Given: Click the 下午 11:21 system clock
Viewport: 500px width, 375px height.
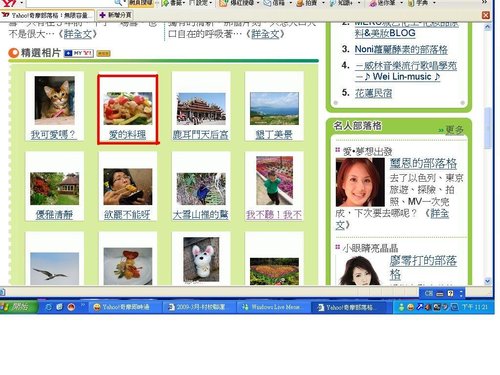Looking at the screenshot, I should click(475, 307).
